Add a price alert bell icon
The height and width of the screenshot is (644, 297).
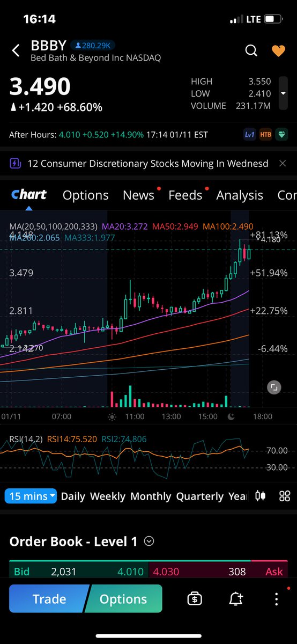click(x=236, y=599)
